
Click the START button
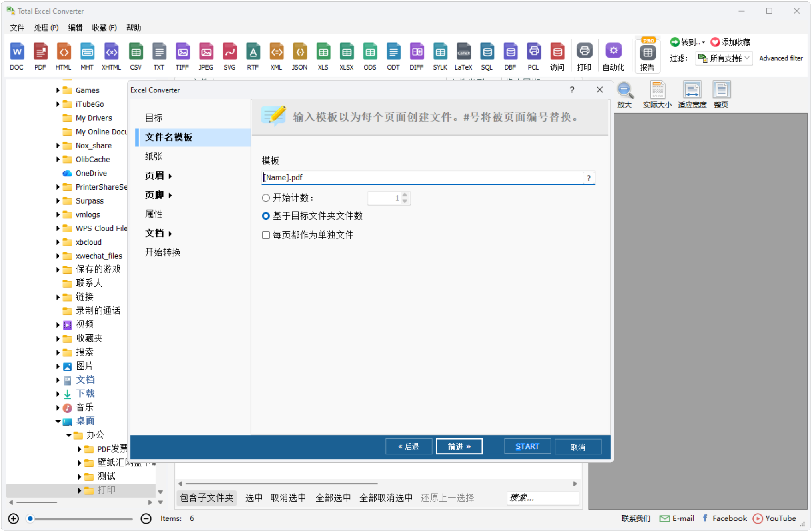tap(527, 447)
